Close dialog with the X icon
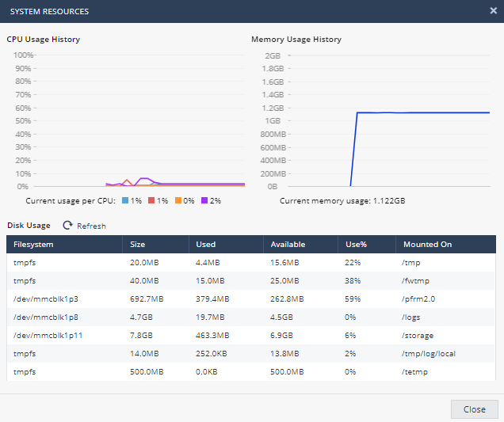Viewport: 504px width, 422px height. tap(493, 11)
